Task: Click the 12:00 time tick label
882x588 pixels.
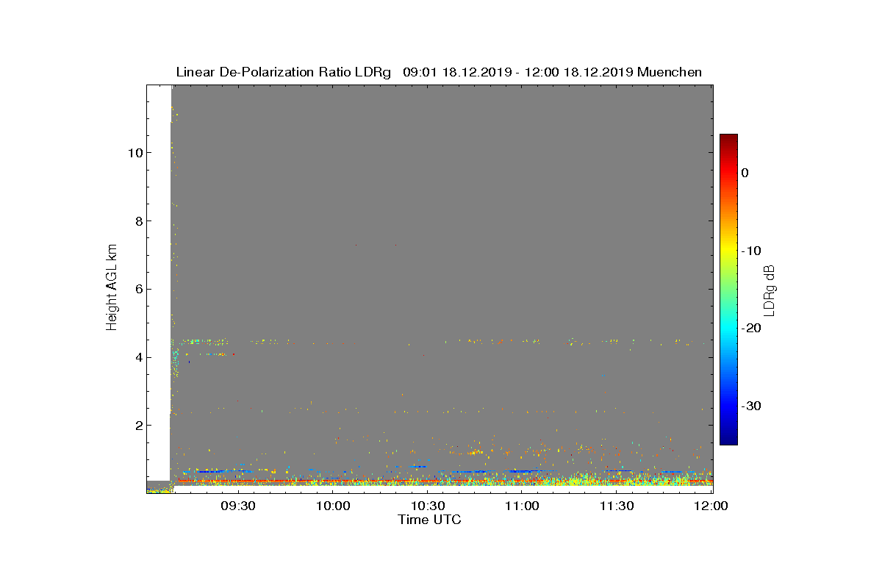Action: (711, 506)
